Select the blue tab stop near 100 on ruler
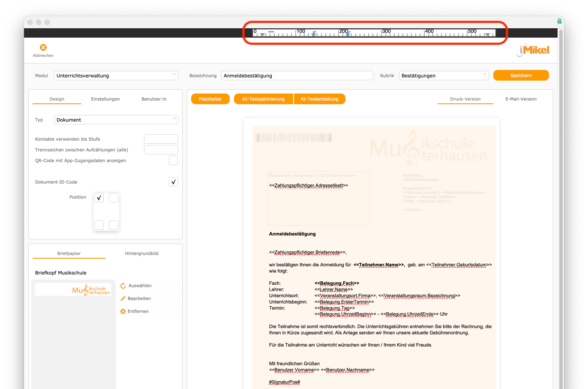The image size is (588, 389). (314, 33)
